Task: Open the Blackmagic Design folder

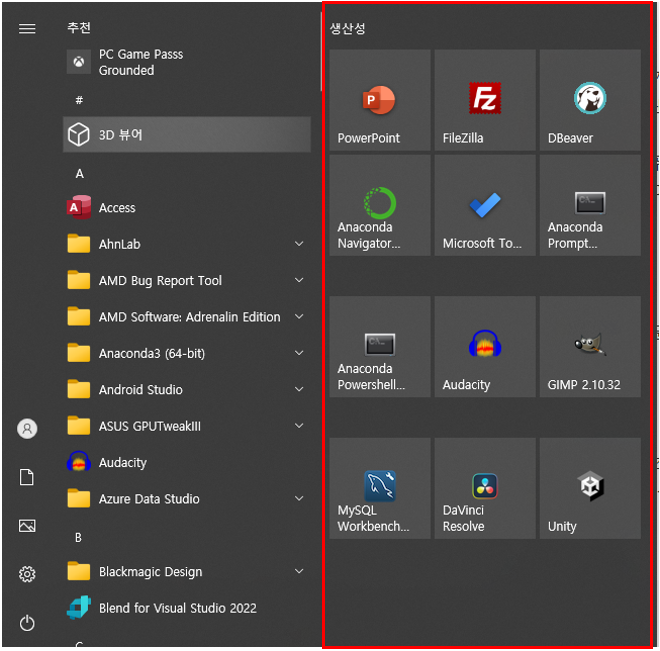Action: pyautogui.click(x=187, y=571)
